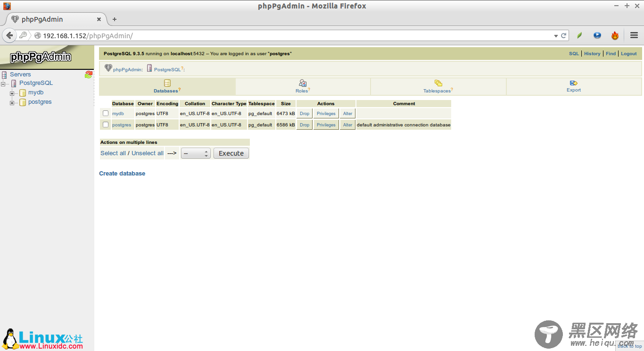Switch to the Databases tab
The width and height of the screenshot is (644, 351).
click(x=167, y=86)
